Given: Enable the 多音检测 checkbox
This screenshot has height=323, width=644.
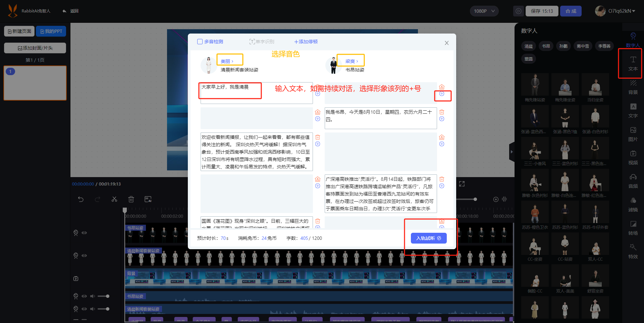Looking at the screenshot, I should (x=200, y=42).
